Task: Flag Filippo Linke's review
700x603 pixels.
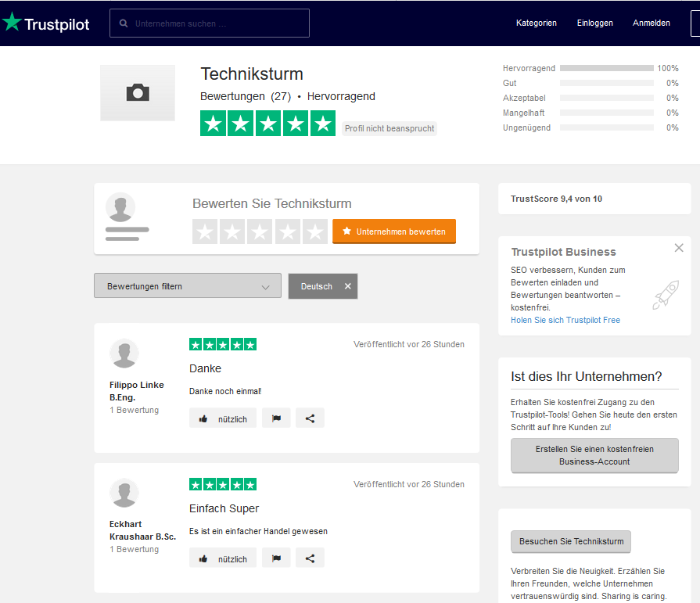Action: coord(276,418)
